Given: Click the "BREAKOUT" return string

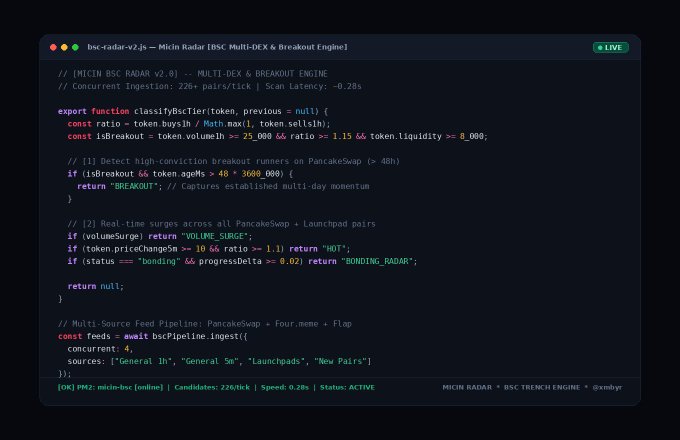Looking at the screenshot, I should pos(136,186).
